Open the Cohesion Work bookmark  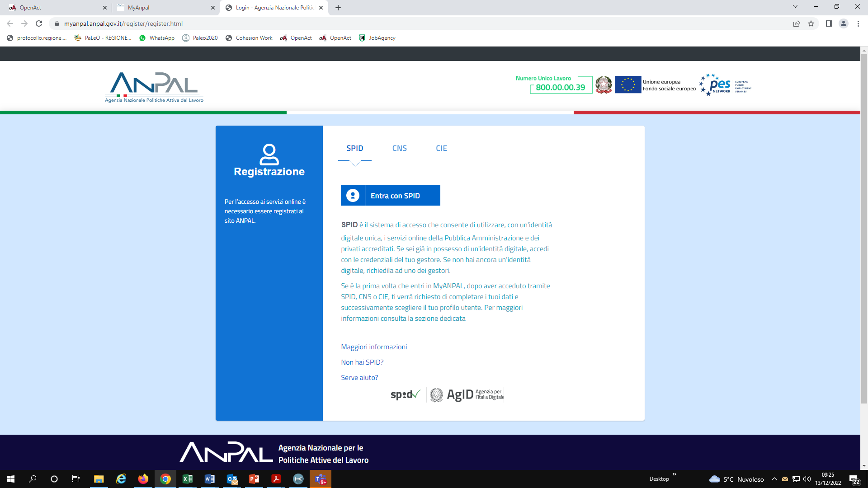tap(249, 38)
